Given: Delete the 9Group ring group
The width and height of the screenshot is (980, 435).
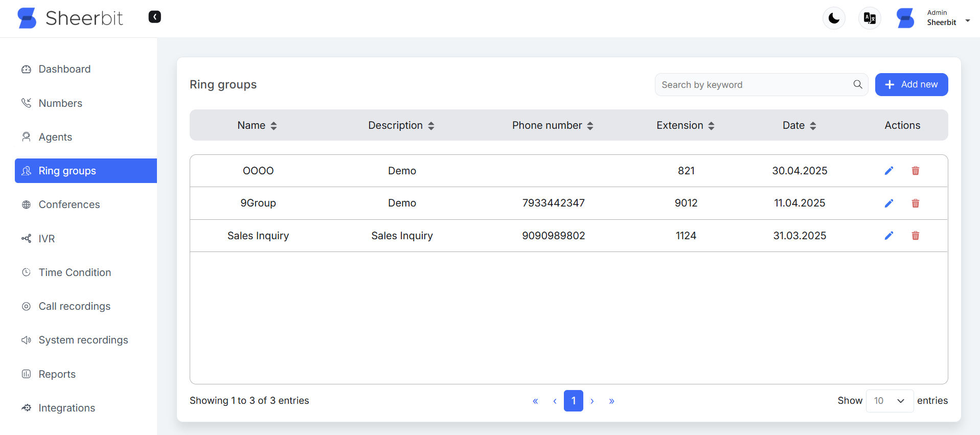Looking at the screenshot, I should coord(915,203).
